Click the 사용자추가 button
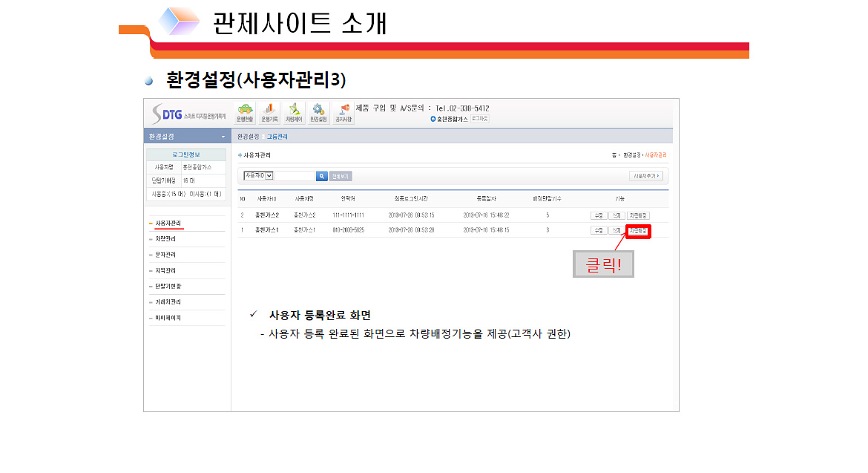868x473 pixels. 645,176
